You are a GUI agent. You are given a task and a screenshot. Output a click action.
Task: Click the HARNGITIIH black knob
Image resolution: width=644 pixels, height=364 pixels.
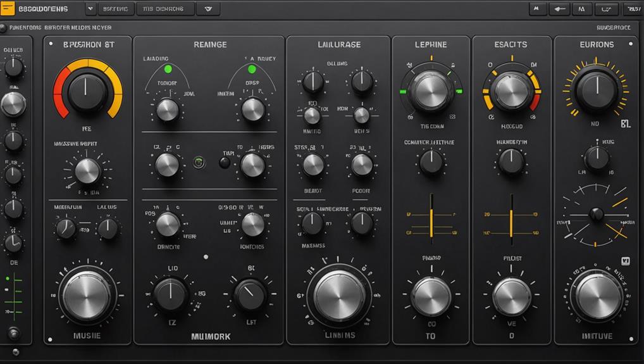tap(511, 161)
